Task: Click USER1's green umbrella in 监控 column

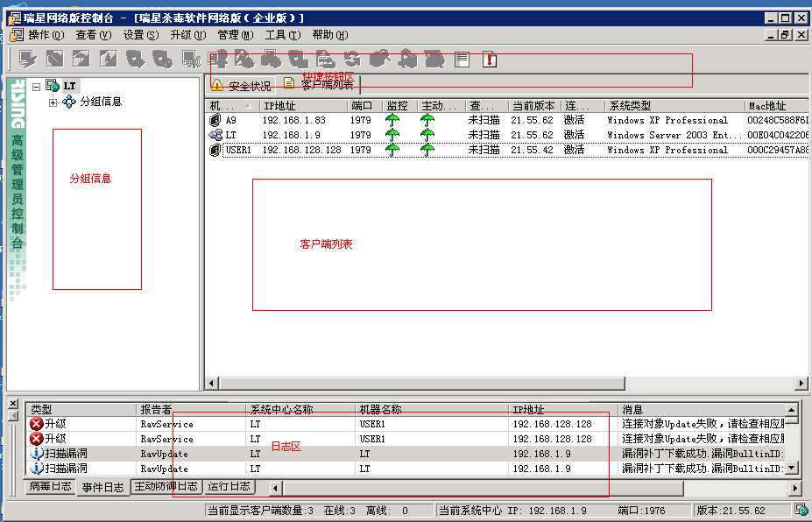Action: (x=392, y=150)
